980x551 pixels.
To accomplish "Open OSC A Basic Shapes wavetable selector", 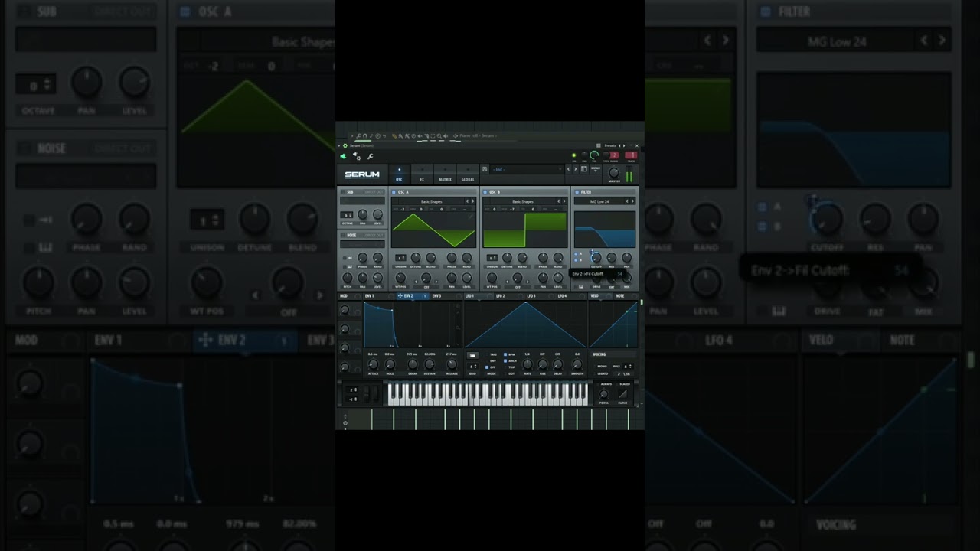I will [432, 201].
